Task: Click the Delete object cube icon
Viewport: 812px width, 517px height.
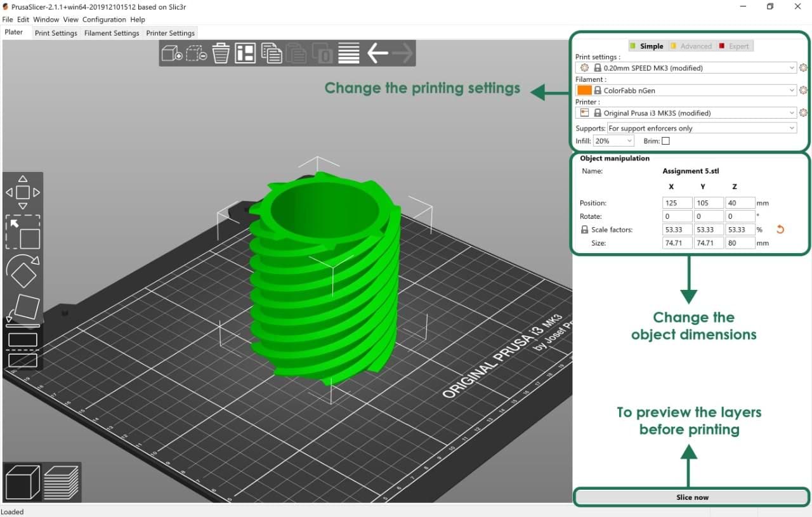Action: coord(196,54)
